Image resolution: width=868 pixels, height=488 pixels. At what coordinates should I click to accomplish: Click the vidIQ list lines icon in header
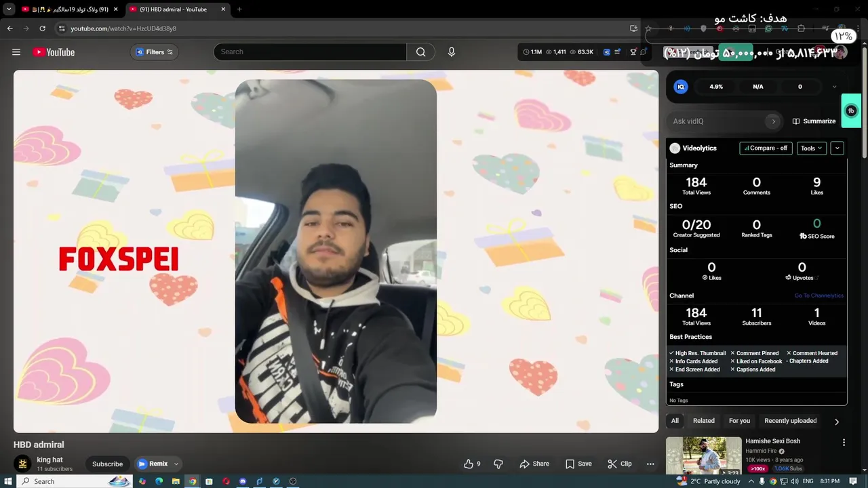pos(618,52)
